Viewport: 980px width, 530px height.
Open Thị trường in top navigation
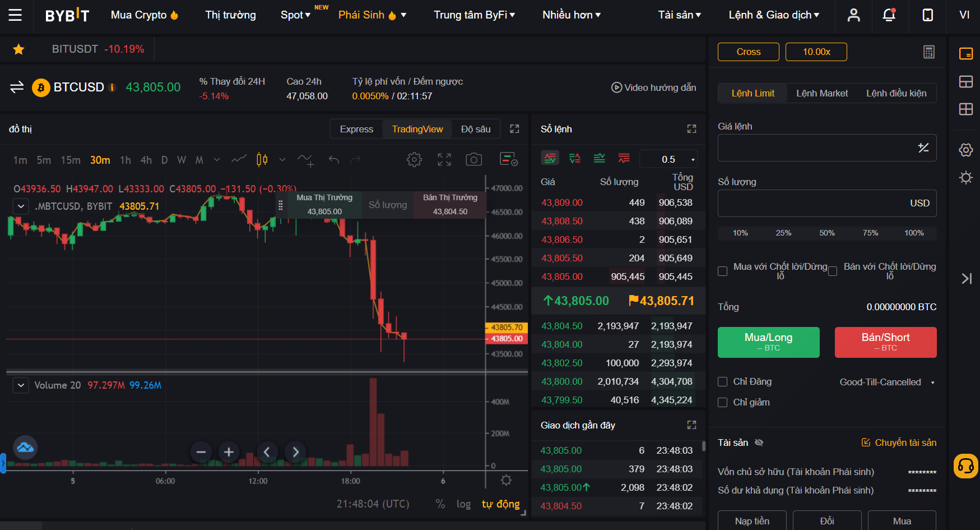(x=230, y=15)
